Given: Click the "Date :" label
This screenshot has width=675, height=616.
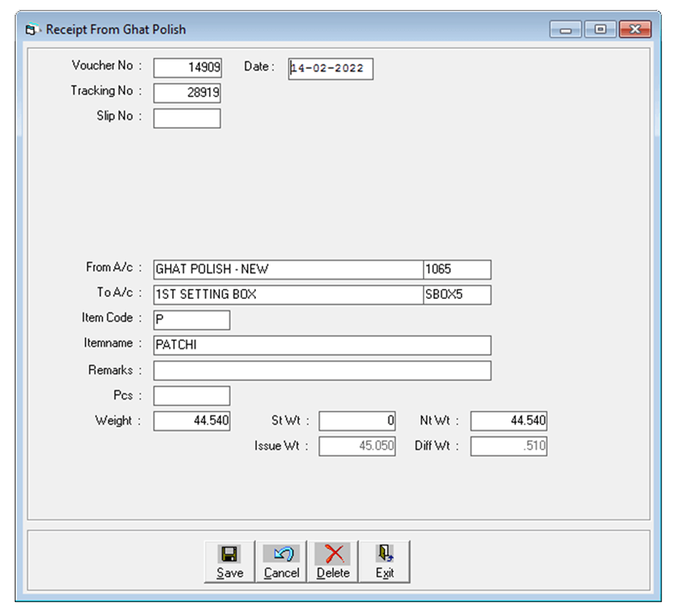Looking at the screenshot, I should point(259,67).
